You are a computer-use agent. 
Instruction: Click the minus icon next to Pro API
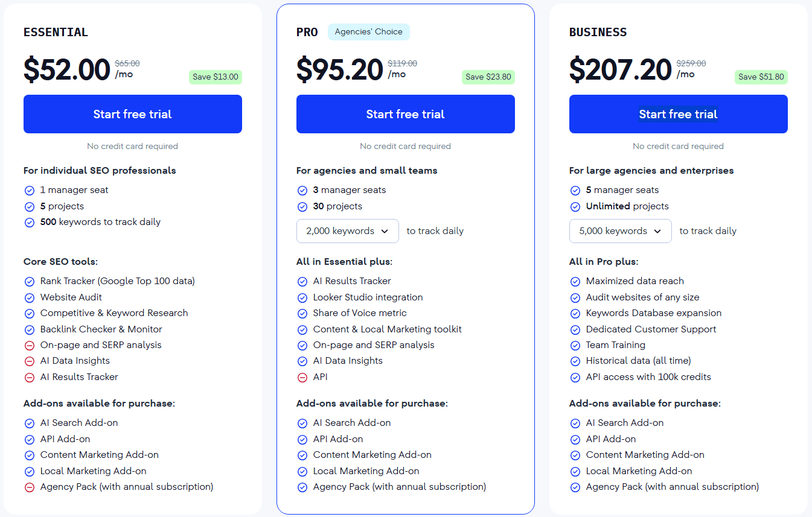pos(302,377)
